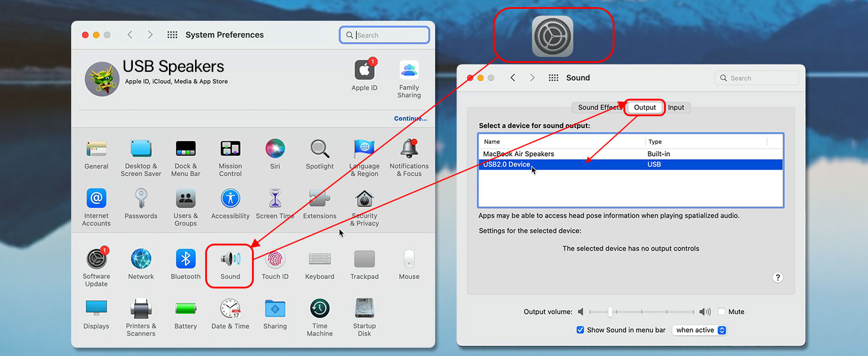Toggle the Mute checkbox

pyautogui.click(x=722, y=311)
